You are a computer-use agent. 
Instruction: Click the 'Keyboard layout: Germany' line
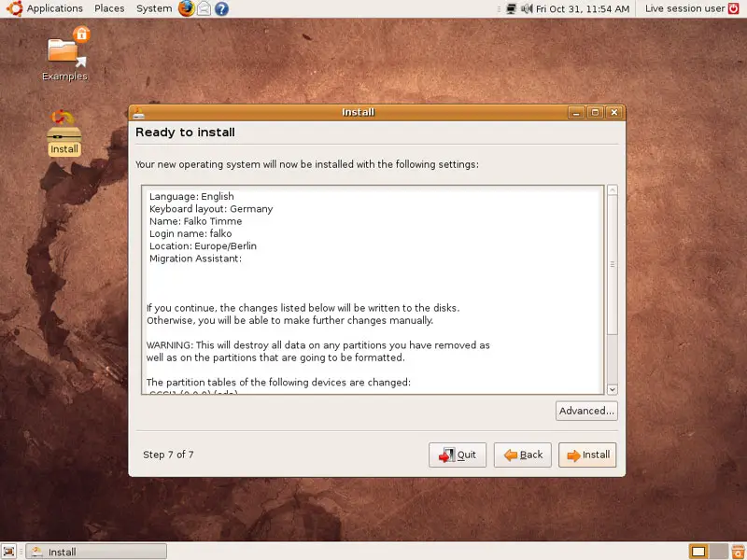pyautogui.click(x=211, y=208)
